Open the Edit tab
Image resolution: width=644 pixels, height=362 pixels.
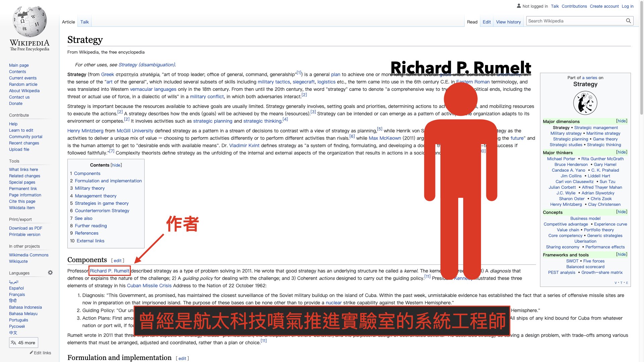[x=487, y=22]
